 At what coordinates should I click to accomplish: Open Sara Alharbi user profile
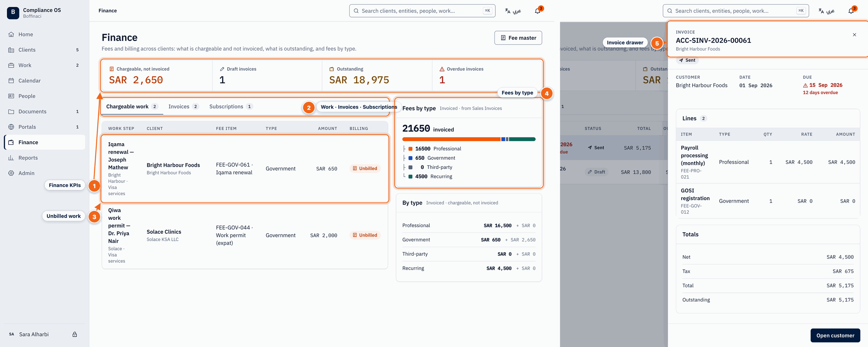click(x=34, y=334)
